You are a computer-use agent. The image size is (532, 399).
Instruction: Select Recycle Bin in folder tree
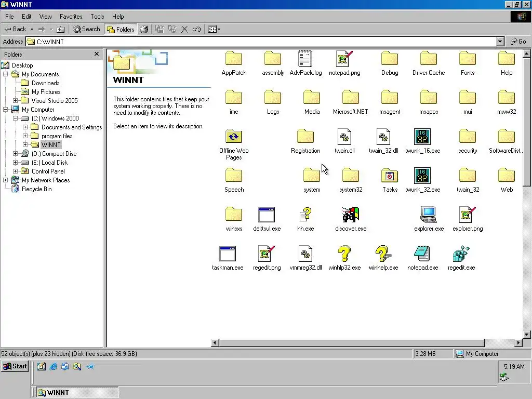coord(37,189)
